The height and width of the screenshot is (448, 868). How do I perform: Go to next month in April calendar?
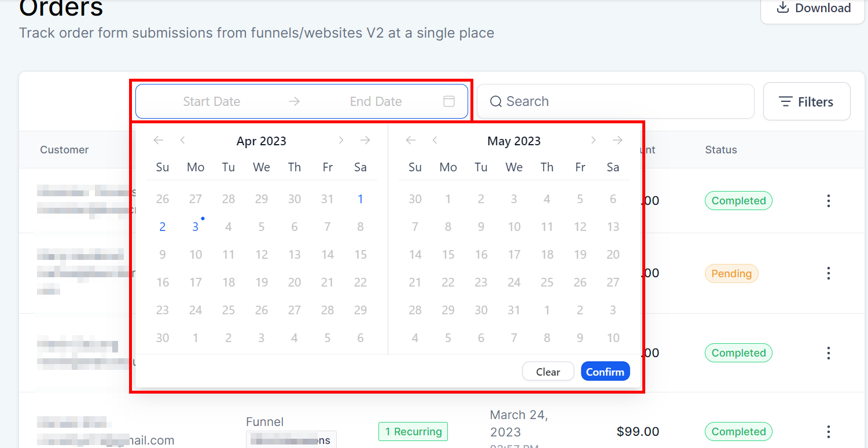pyautogui.click(x=341, y=140)
